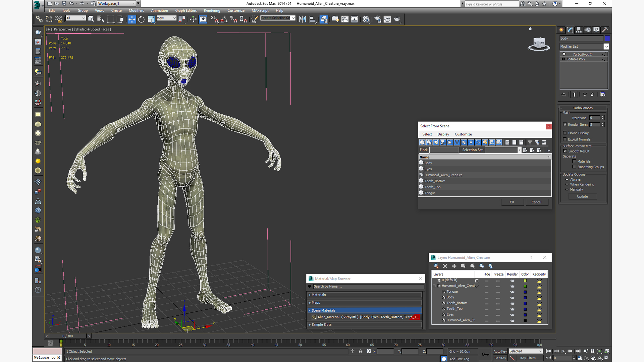
Task: Click Delete layer X icon in Layer dialog
Action: click(x=445, y=266)
